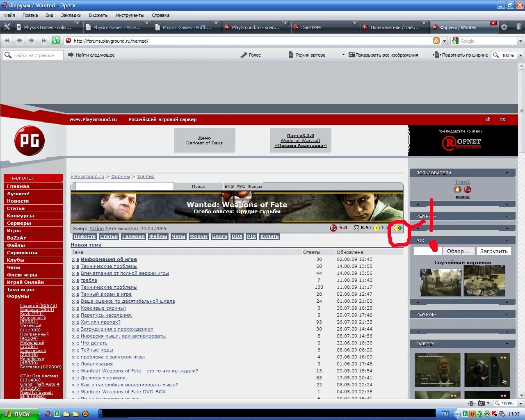
Task: Click the PG logo in site header
Action: [30, 141]
